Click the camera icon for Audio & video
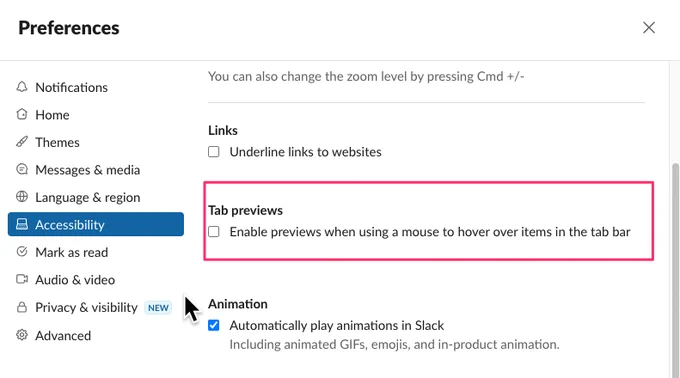 pos(22,279)
